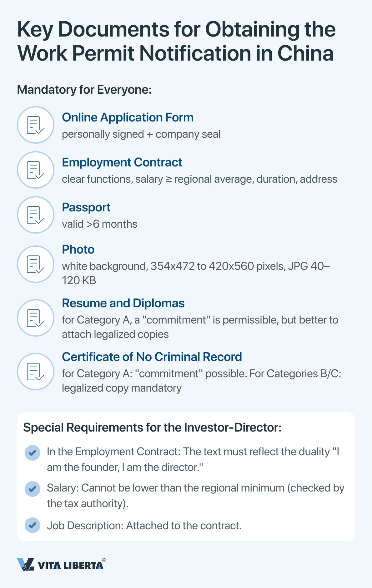Viewport: 372px width, 588px height.
Task: Click the trademark symbol after Vita Liberta
Action: 104,560
